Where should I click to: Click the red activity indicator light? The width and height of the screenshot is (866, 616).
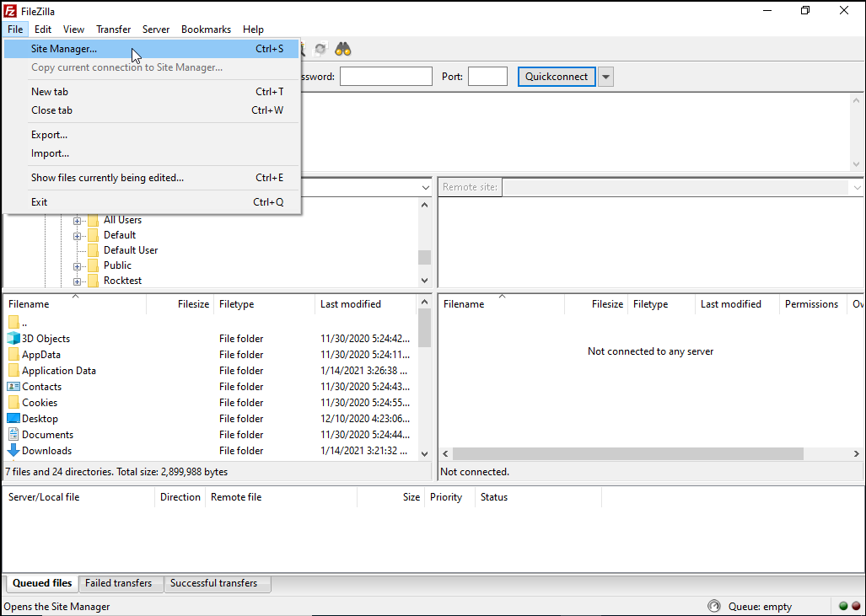[x=856, y=606]
